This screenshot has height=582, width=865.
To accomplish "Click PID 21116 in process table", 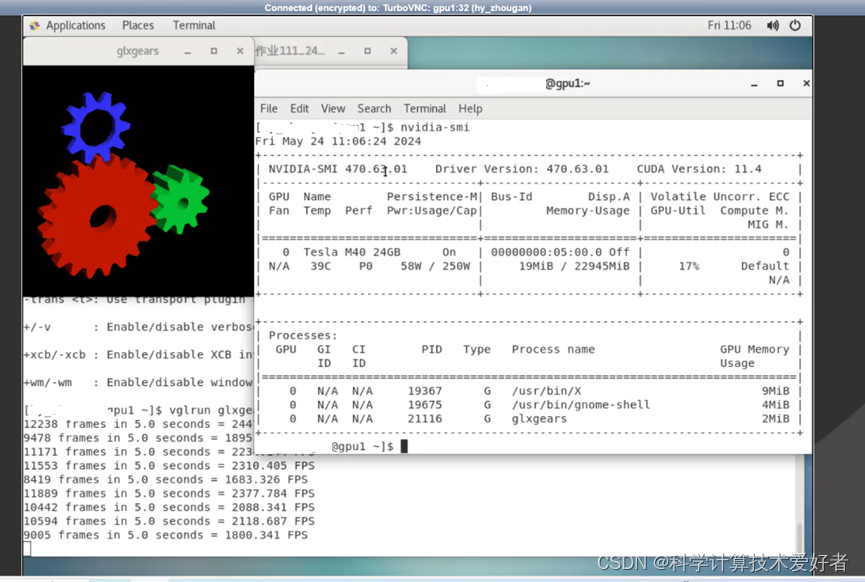I will (x=425, y=419).
